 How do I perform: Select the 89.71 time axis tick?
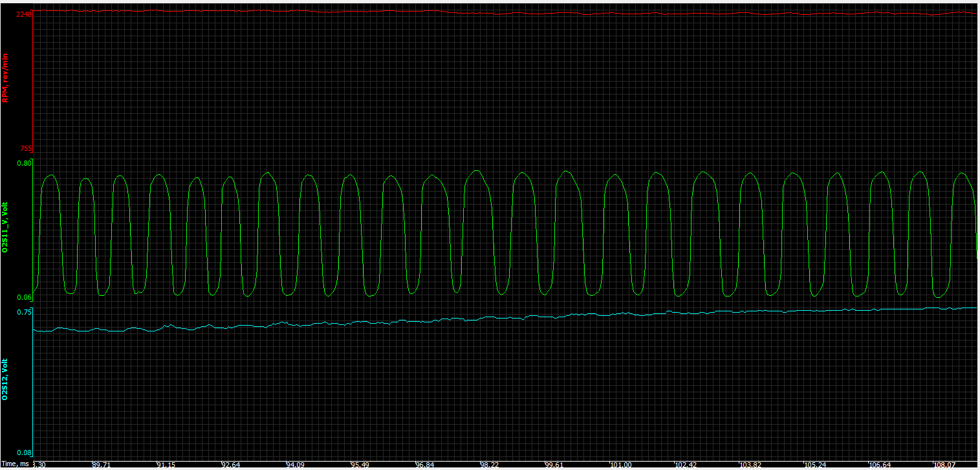point(102,464)
